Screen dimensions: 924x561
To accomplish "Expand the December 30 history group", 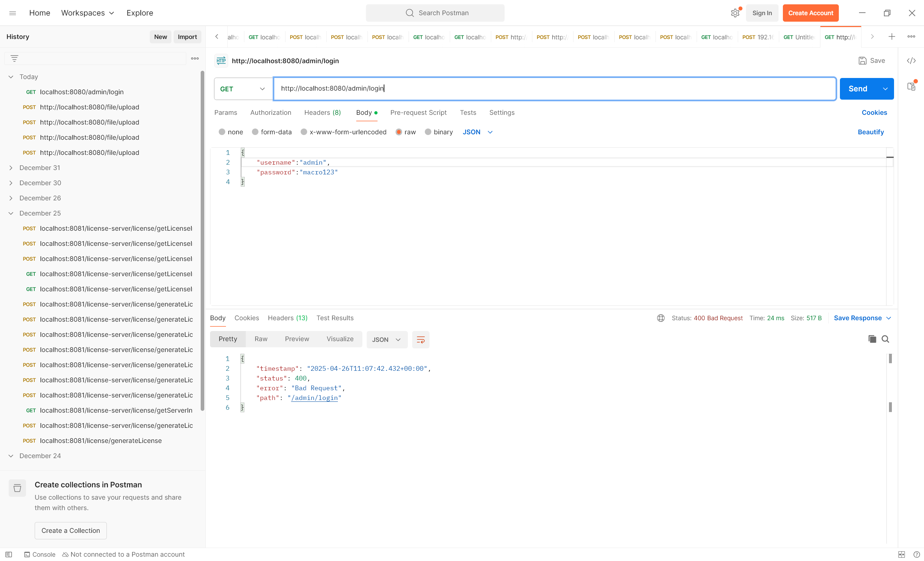I will (x=11, y=183).
